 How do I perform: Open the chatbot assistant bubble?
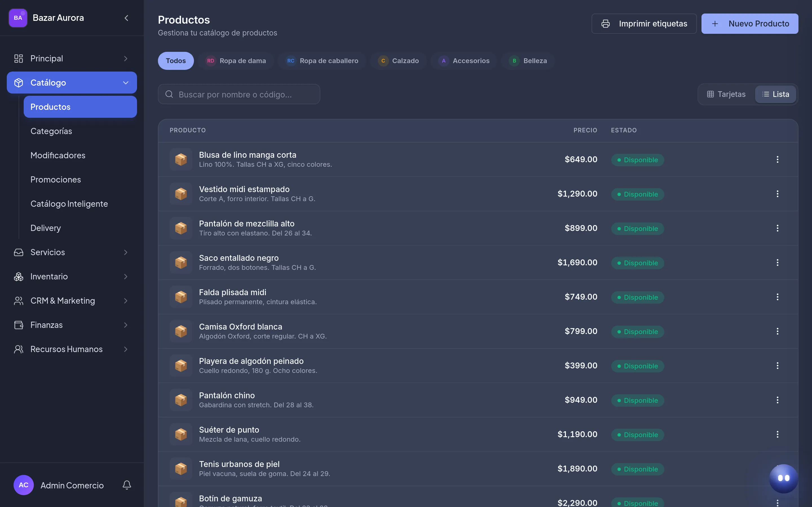coord(784,479)
